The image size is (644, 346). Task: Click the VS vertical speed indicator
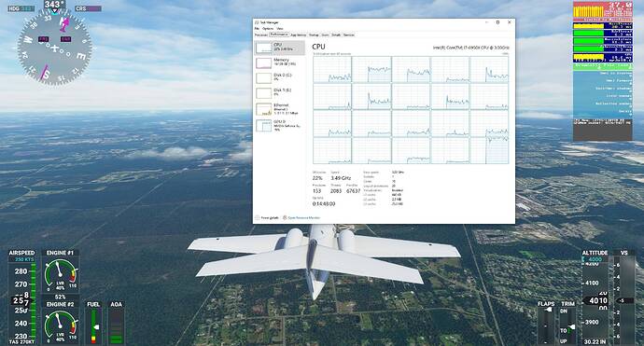pos(623,298)
